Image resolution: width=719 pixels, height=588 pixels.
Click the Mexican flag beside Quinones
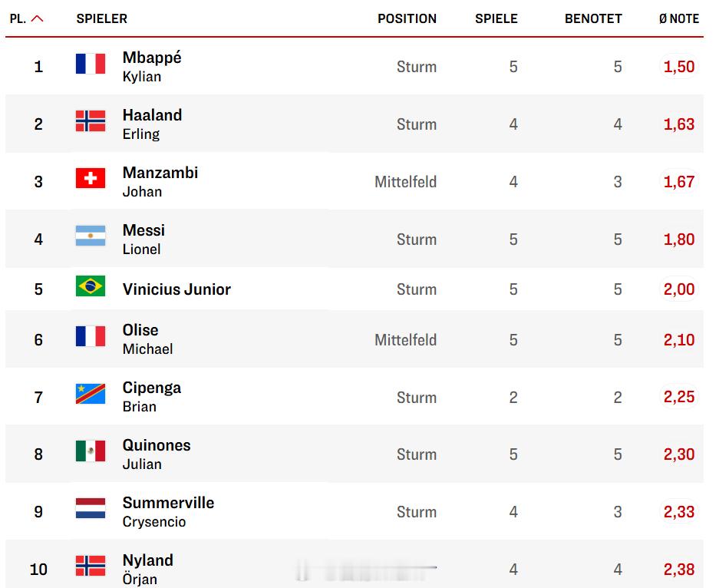(x=91, y=451)
